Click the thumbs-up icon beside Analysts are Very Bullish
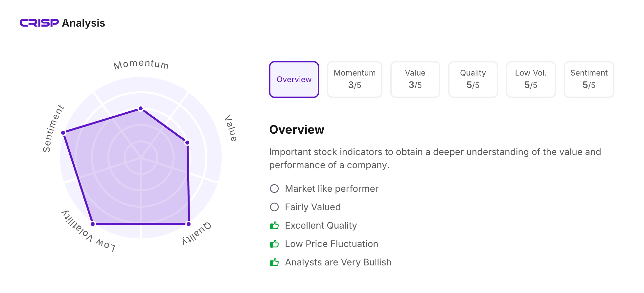This screenshot has width=644, height=293. point(274,262)
